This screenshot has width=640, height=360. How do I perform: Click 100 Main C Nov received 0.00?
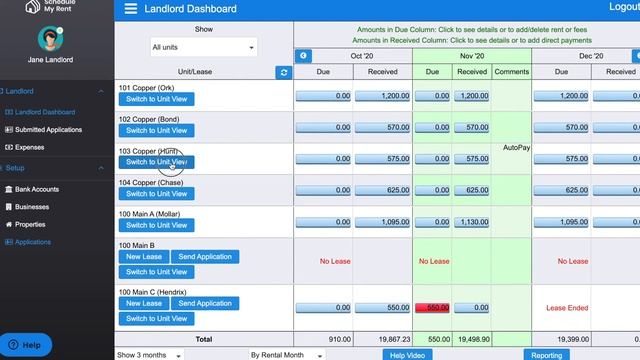click(x=471, y=307)
